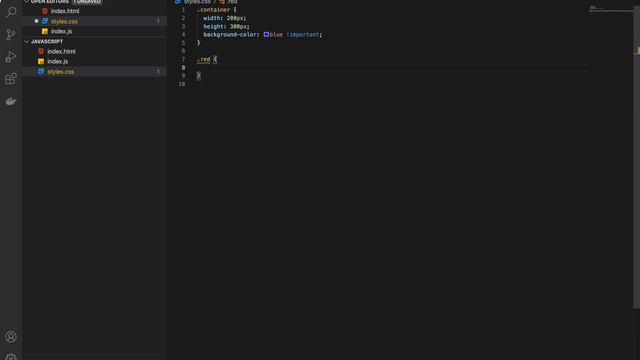
Task: Open the Accounts menu icon
Action: (x=11, y=336)
